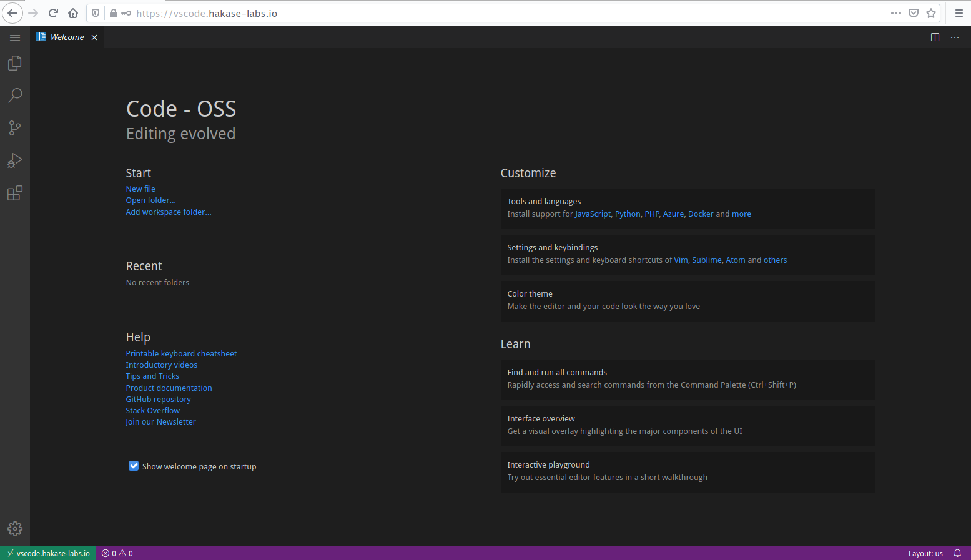
Task: Click the site padlock security icon
Action: point(114,13)
